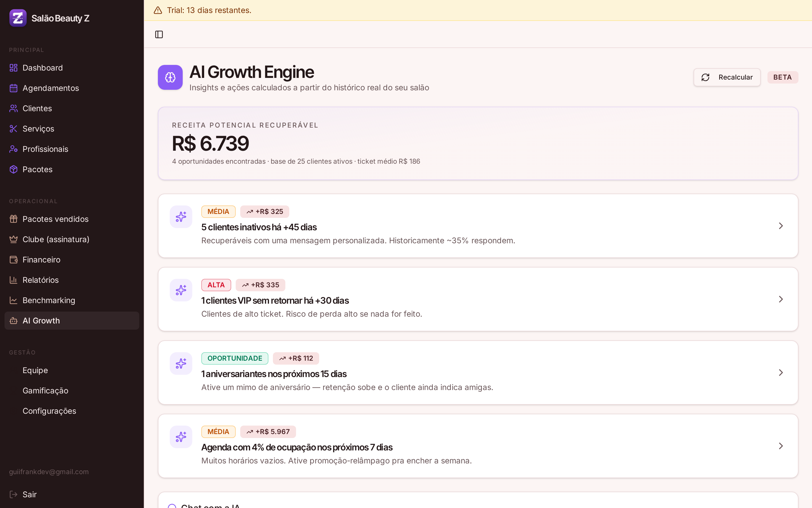Expand the aniversariantes card chevron
The image size is (812, 508).
click(x=781, y=373)
